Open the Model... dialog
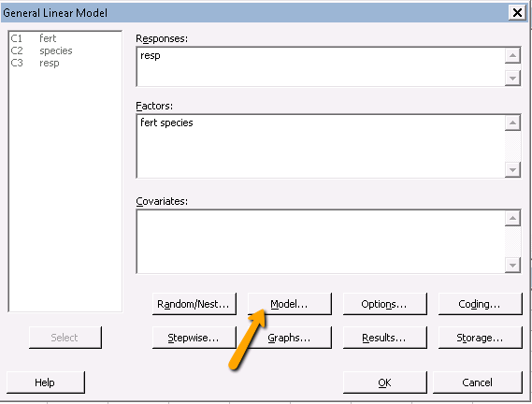Image resolution: width=532 pixels, height=404 pixels. coord(290,304)
